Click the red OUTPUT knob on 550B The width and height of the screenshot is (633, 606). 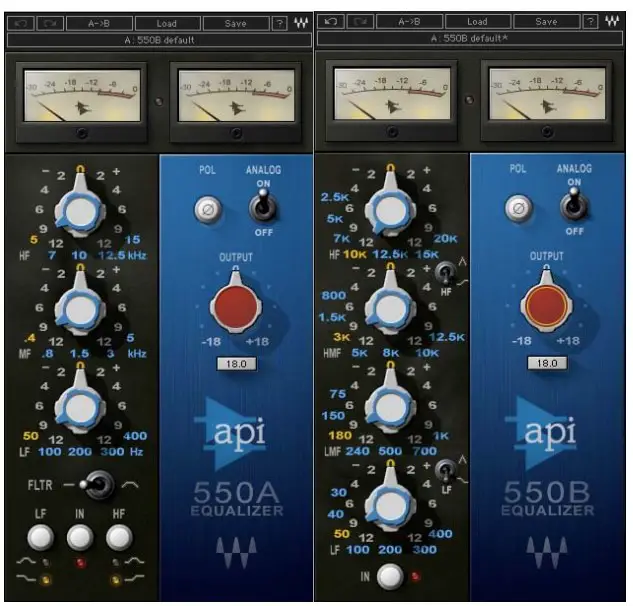(x=546, y=305)
